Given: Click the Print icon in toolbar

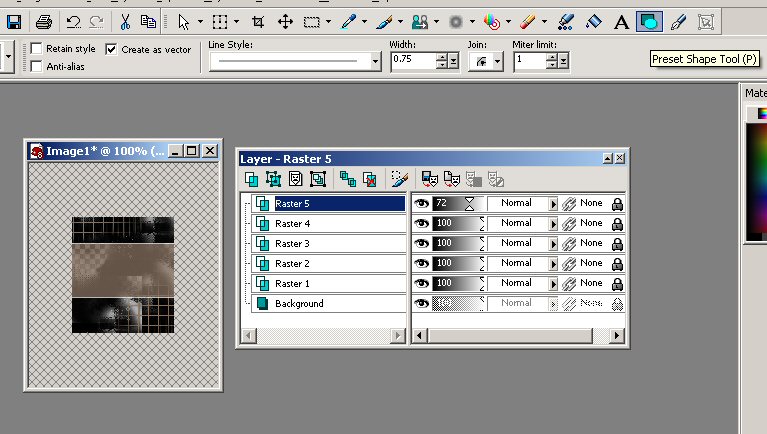Looking at the screenshot, I should [44, 20].
